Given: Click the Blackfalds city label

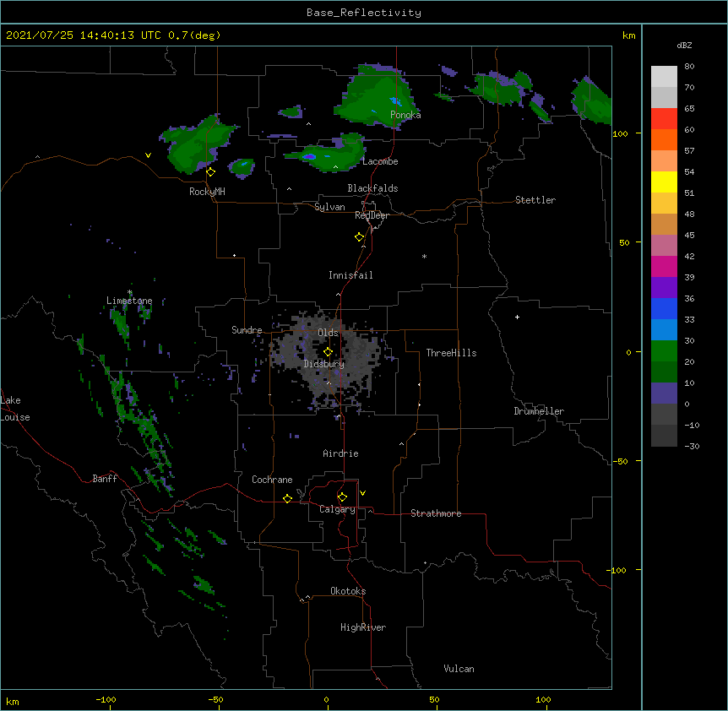Looking at the screenshot, I should pos(372,188).
